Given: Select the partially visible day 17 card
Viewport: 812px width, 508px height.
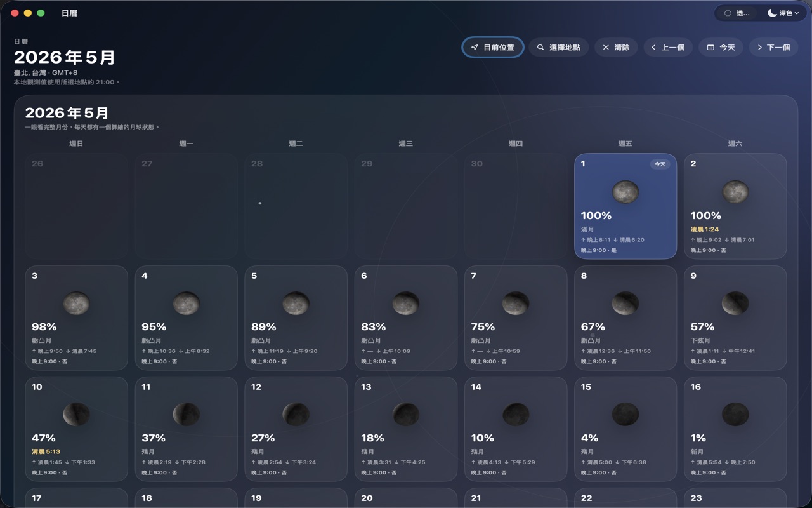Looking at the screenshot, I should point(76,498).
